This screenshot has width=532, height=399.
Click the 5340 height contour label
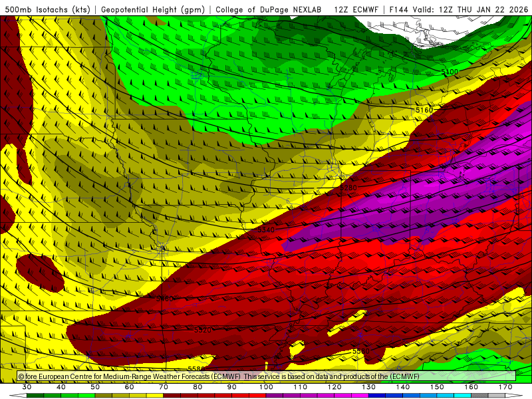(x=266, y=229)
